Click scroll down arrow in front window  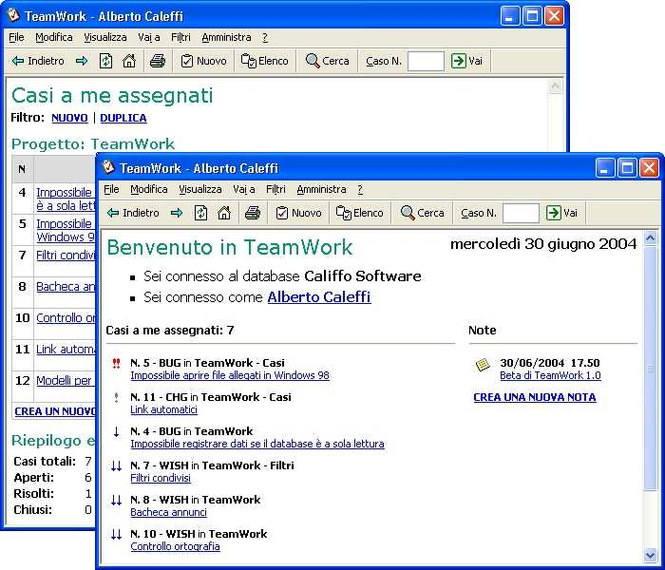[x=650, y=554]
